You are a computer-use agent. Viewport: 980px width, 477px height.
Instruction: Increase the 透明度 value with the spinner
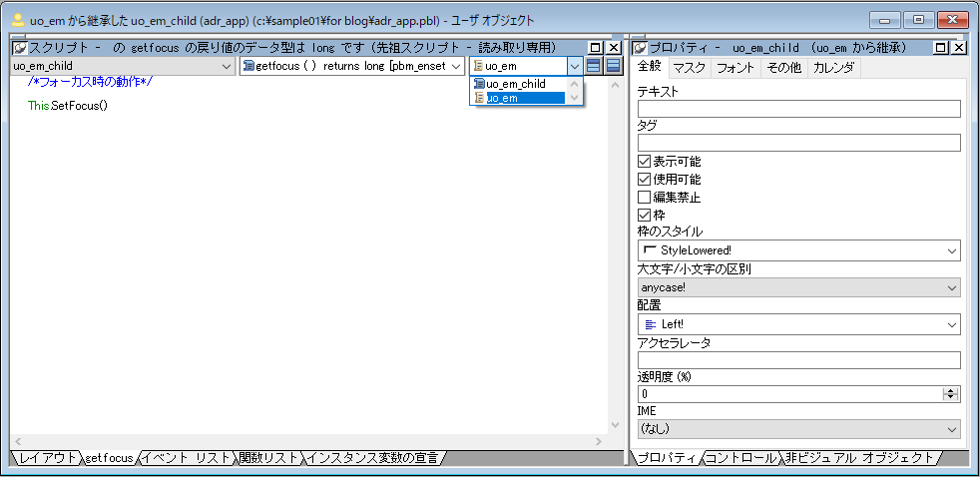click(x=951, y=390)
